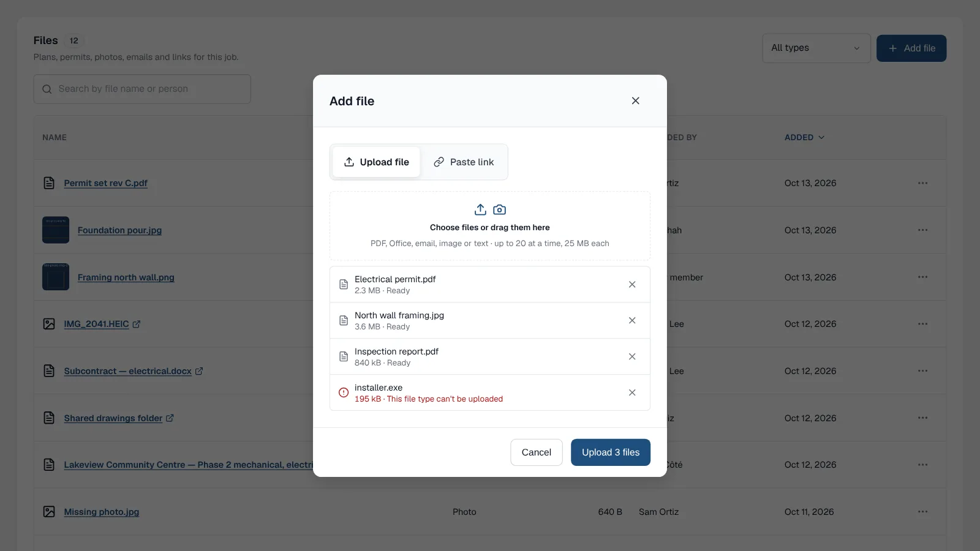Open more options for Framing north wall.png
This screenshot has height=551, width=980.
(x=922, y=277)
